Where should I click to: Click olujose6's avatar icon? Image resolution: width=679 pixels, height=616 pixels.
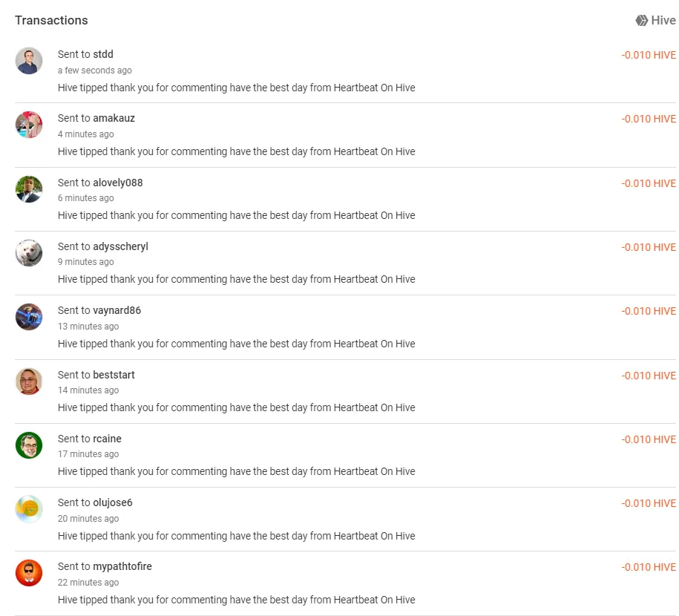(29, 509)
